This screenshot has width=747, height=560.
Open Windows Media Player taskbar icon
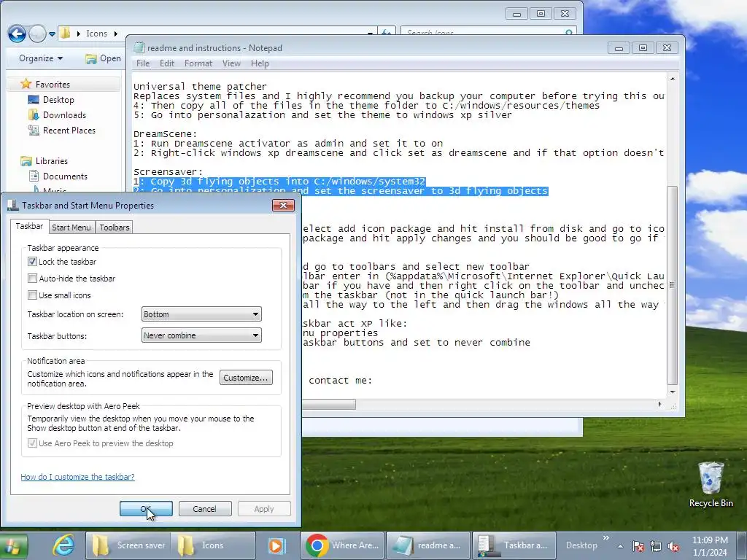click(x=276, y=545)
